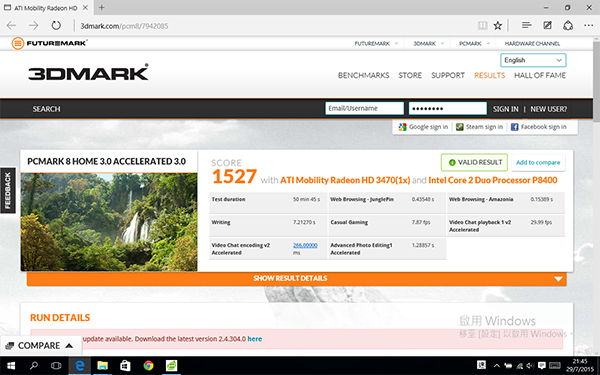The width and height of the screenshot is (600, 375).
Task: Open green app icon on taskbar
Action: [x=171, y=366]
